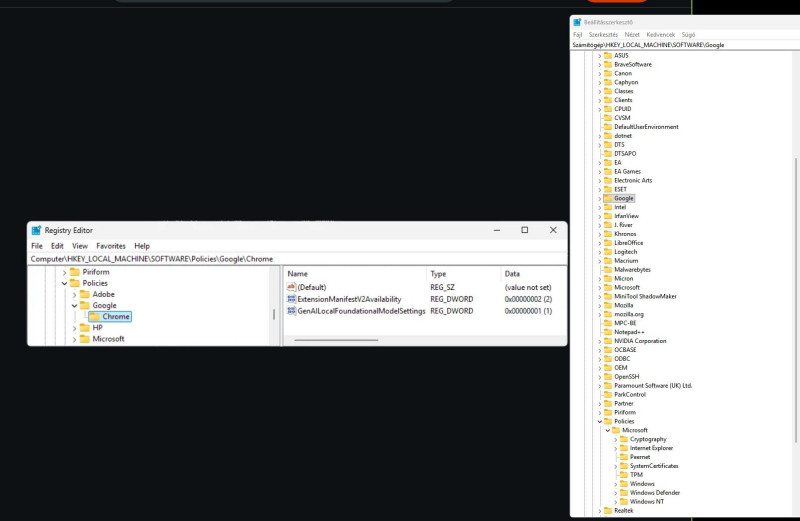Click the Piriform folder icon in left tree
This screenshot has width=800, height=521.
point(75,272)
